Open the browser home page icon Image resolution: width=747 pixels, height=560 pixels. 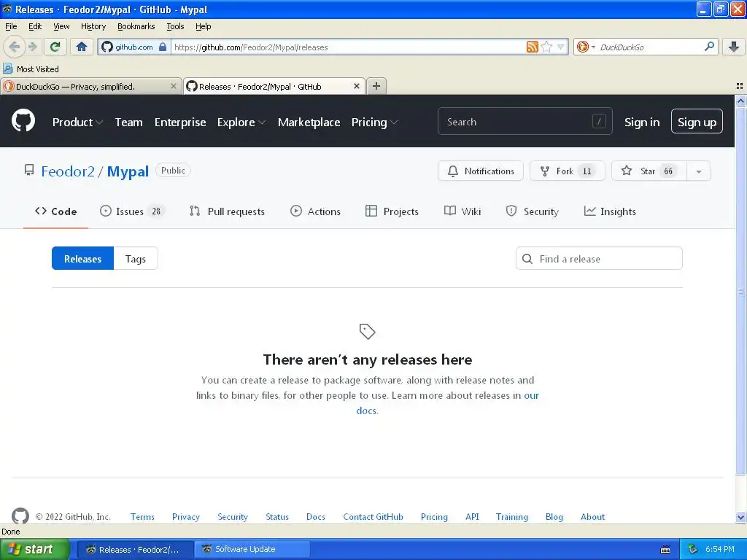point(82,47)
